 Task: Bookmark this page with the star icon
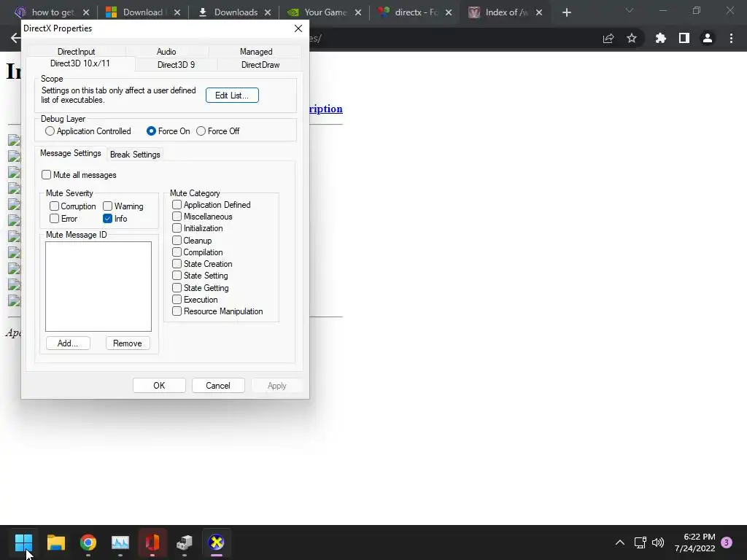(632, 38)
